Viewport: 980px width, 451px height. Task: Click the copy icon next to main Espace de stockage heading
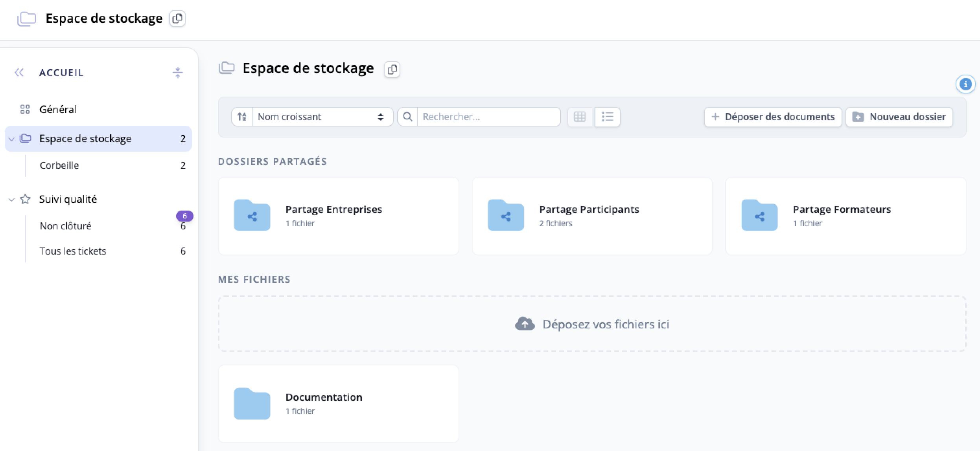[392, 70]
